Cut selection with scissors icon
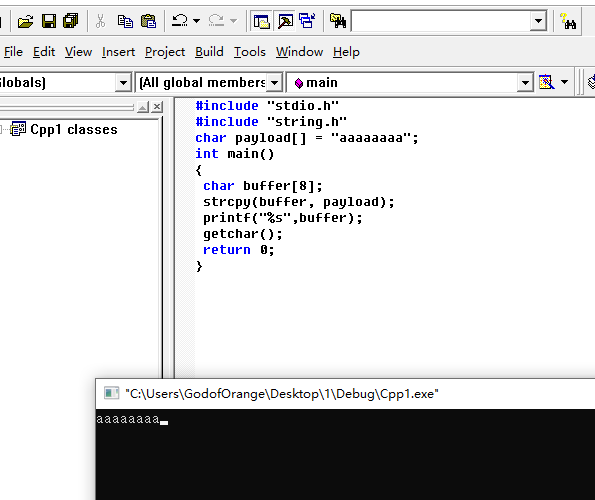The width and height of the screenshot is (595, 500). point(101,21)
